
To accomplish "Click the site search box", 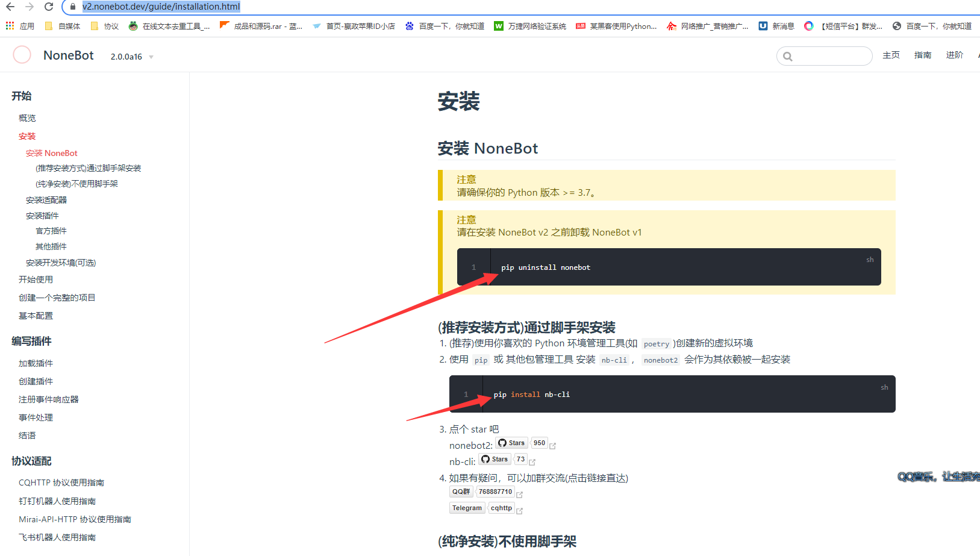I will [825, 56].
